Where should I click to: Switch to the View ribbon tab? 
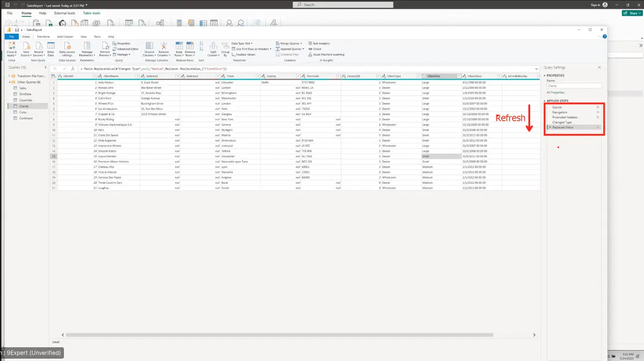(83, 36)
